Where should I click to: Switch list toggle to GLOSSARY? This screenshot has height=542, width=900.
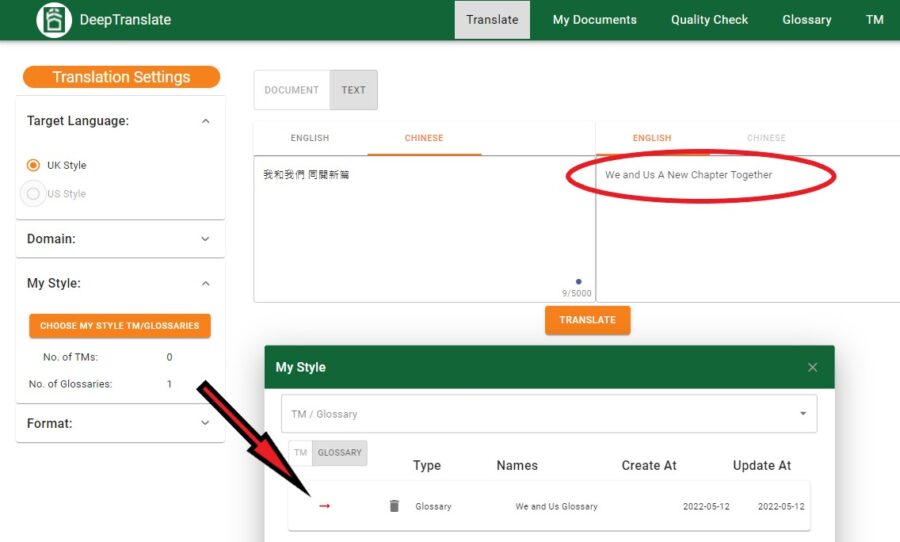point(340,452)
